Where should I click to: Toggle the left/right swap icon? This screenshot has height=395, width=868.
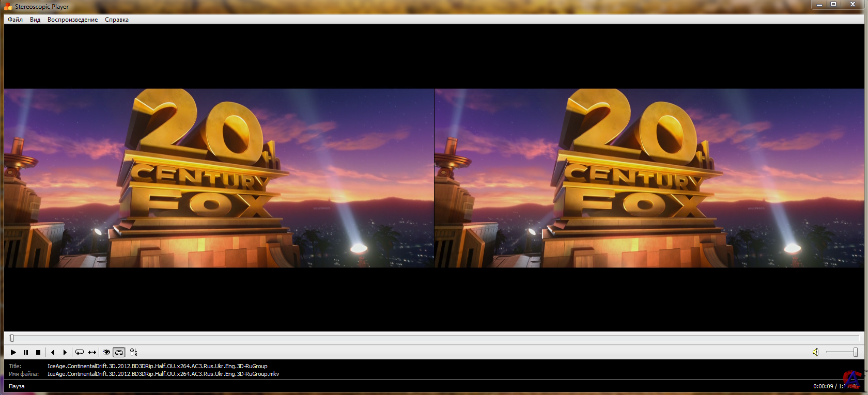134,352
